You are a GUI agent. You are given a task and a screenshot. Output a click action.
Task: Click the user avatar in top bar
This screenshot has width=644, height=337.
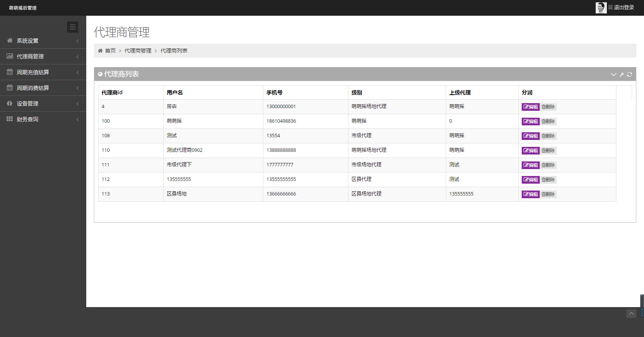pyautogui.click(x=601, y=8)
